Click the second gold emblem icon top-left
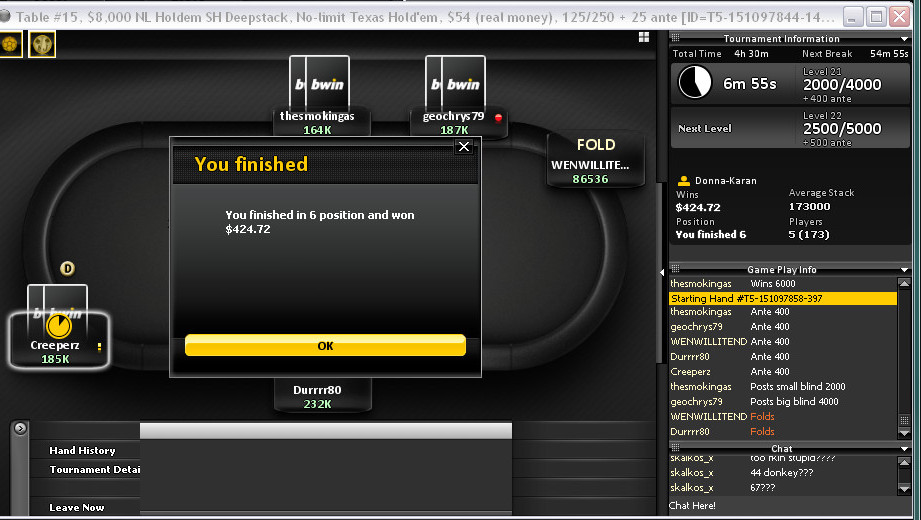921x520 pixels. [x=42, y=44]
